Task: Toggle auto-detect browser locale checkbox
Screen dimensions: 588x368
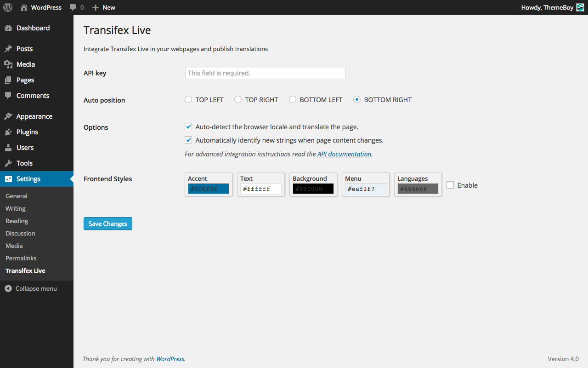Action: [x=188, y=126]
